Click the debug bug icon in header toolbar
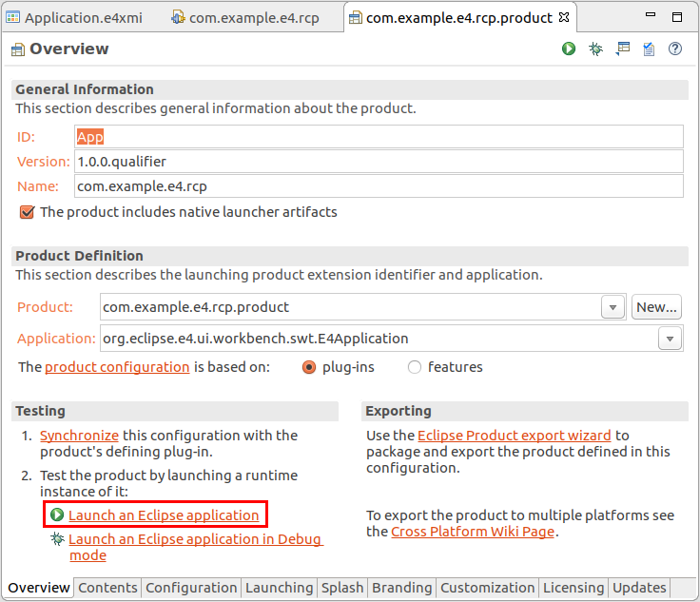 [x=595, y=49]
